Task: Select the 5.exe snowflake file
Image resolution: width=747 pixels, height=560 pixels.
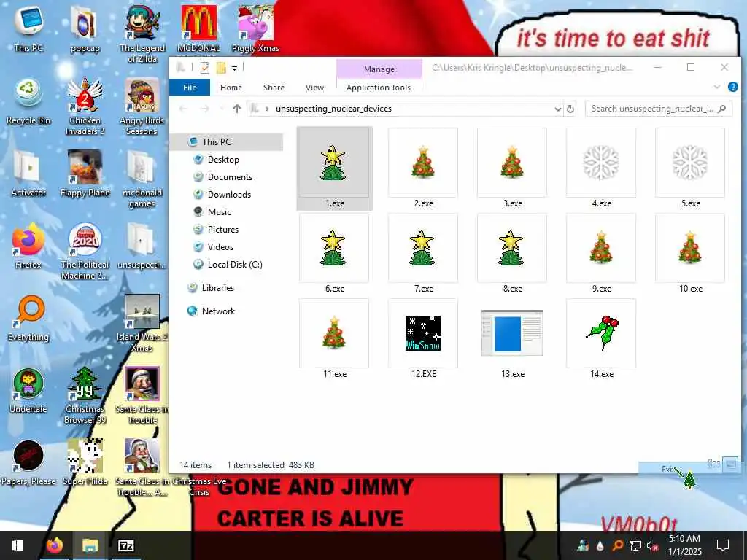Action: tap(690, 168)
